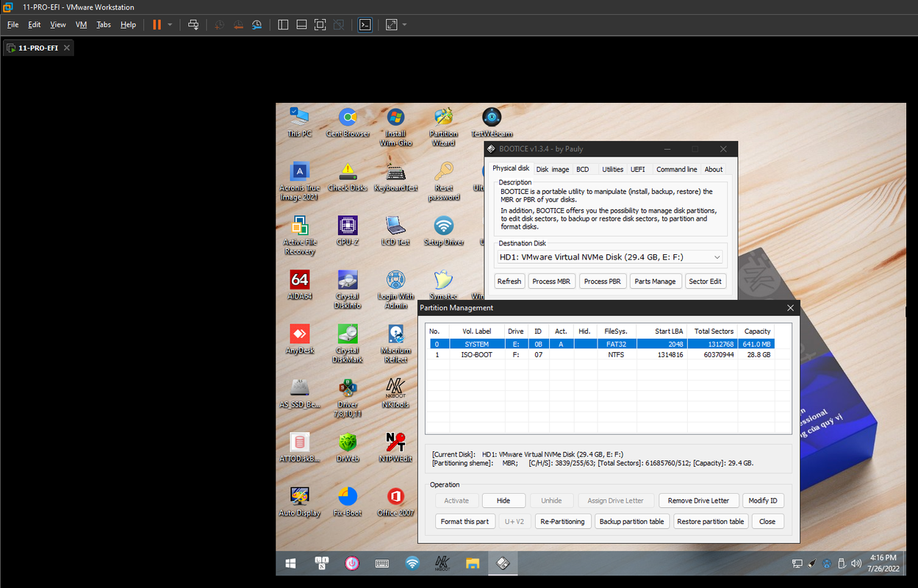Select SYSTEM partition row
This screenshot has width=918, height=588.
[601, 344]
